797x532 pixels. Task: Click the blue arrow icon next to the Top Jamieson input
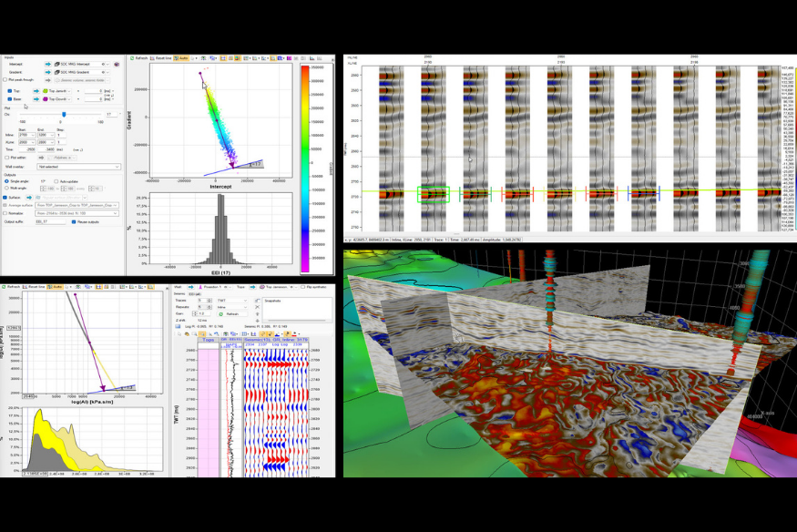tap(36, 92)
